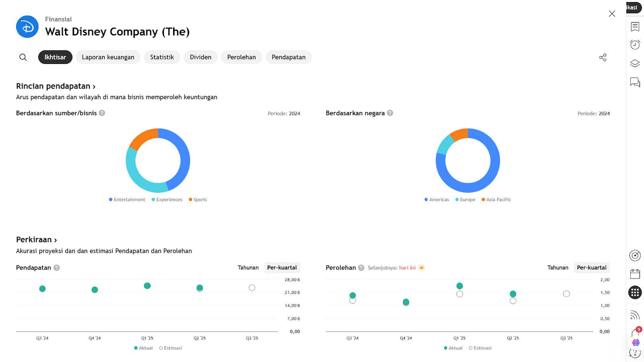The image size is (644, 362).
Task: Click the help icon beside Berdasarkan negara
Action: click(390, 113)
